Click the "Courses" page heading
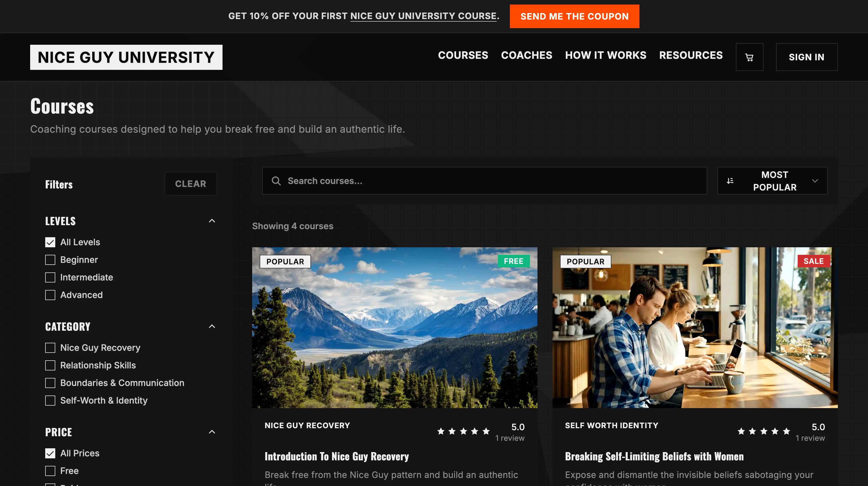 coord(62,107)
